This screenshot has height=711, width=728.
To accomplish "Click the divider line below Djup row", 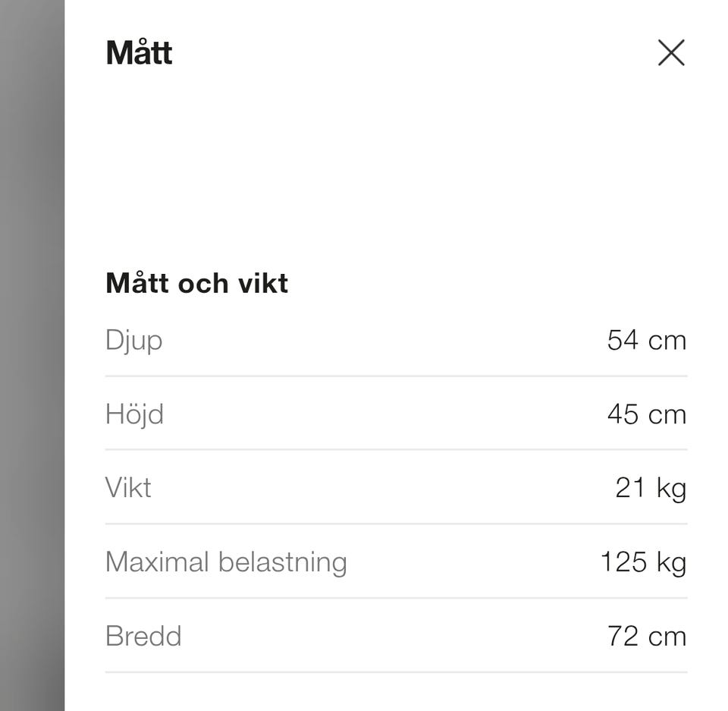I will pyautogui.click(x=396, y=376).
